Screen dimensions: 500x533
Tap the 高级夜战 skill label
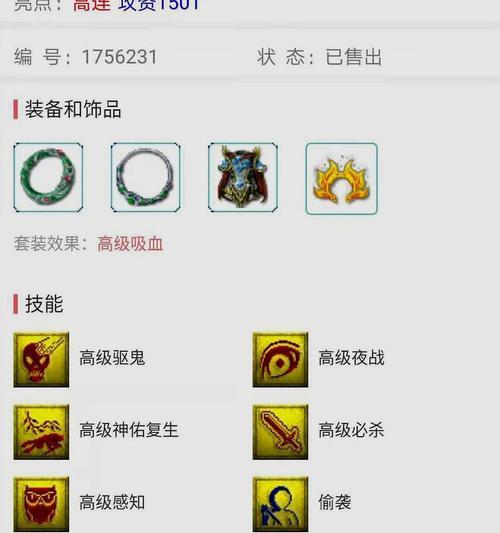351,358
